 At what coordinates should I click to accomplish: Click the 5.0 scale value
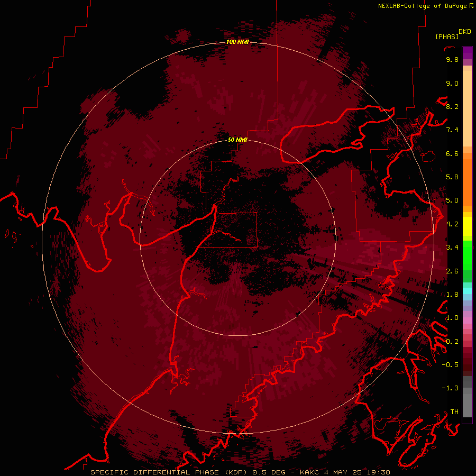point(452,200)
